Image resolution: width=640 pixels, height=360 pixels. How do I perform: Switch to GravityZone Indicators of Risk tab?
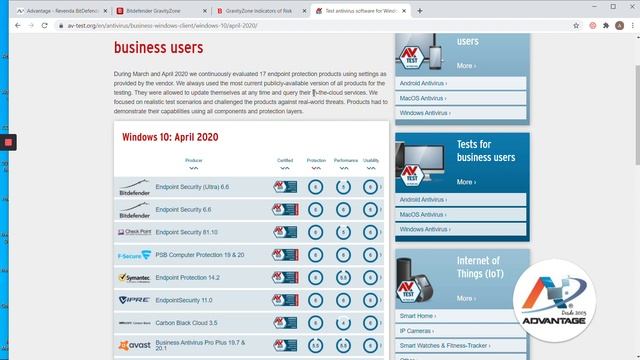tap(260, 11)
